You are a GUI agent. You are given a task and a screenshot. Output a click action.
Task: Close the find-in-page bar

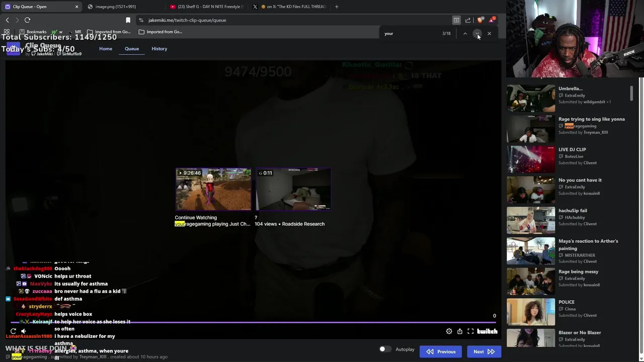coord(489,34)
